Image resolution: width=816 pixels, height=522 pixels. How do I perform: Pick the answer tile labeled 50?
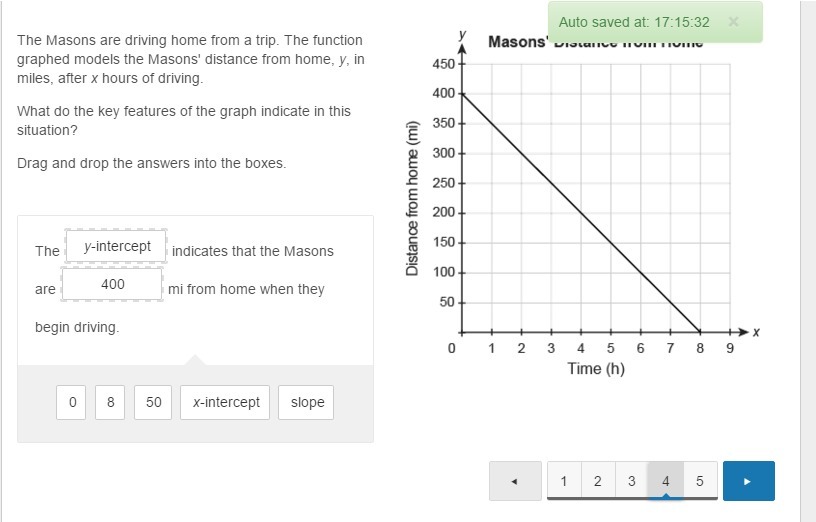pyautogui.click(x=153, y=402)
